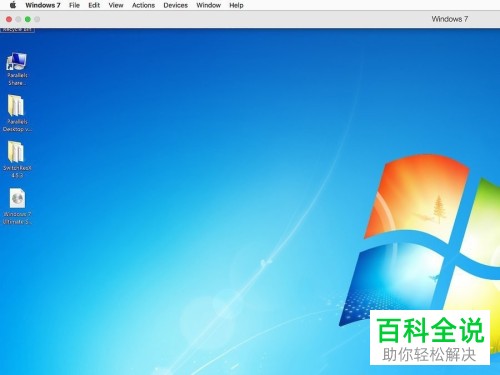Image resolution: width=500 pixels, height=375 pixels.
Task: Open the Edit menu
Action: (94, 5)
